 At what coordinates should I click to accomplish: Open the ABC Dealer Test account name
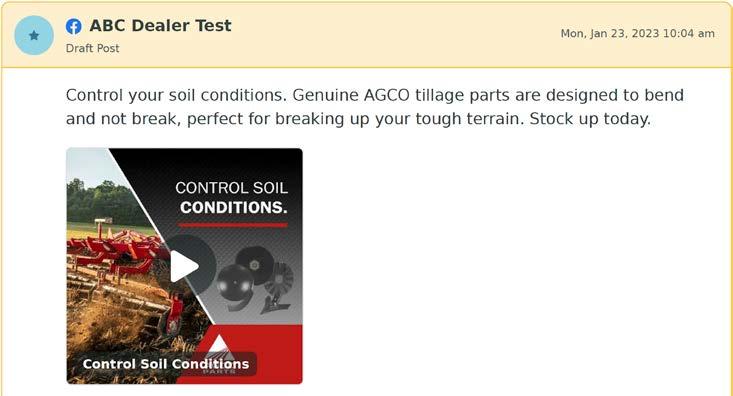160,25
